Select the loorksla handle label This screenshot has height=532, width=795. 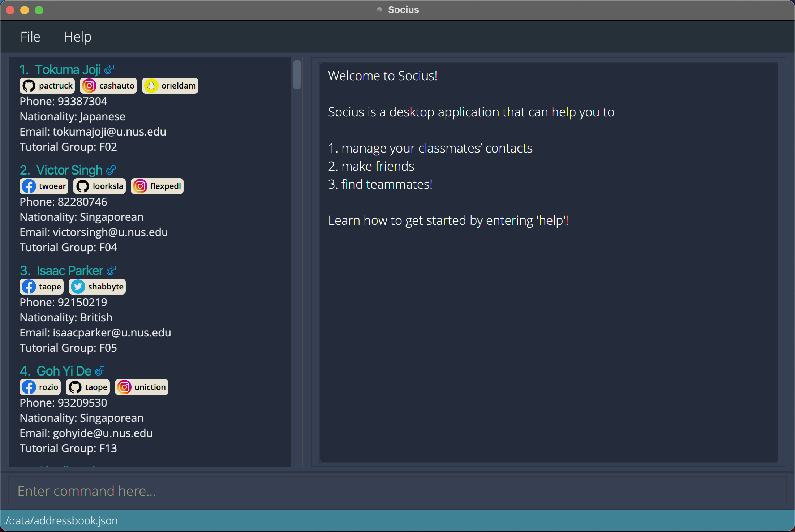point(108,186)
